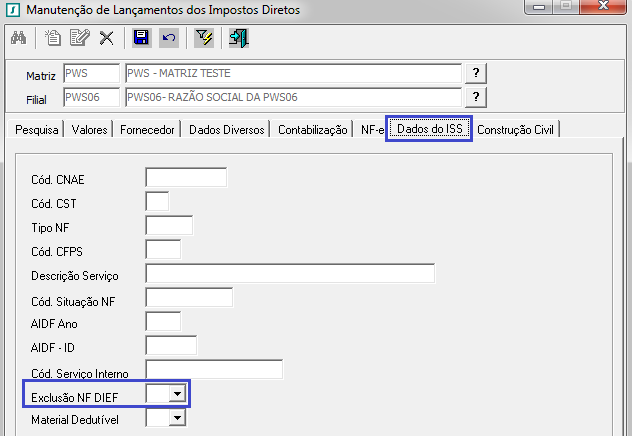Switch to the Pesquisa tab

pos(36,130)
